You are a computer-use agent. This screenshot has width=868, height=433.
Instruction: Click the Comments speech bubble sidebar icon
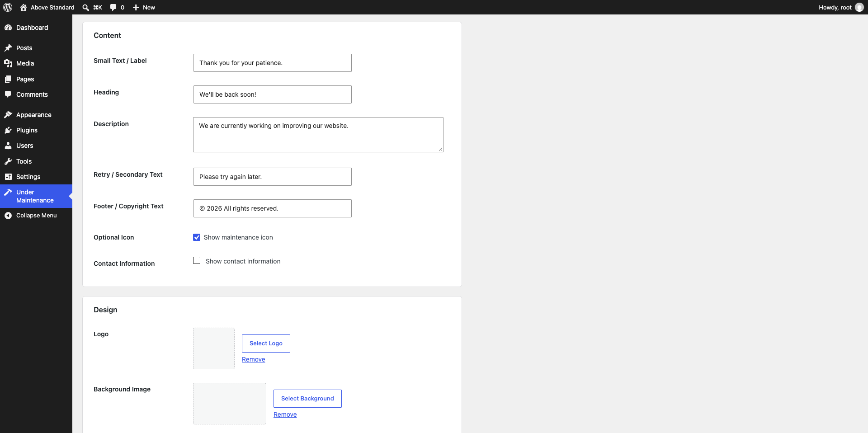point(8,94)
